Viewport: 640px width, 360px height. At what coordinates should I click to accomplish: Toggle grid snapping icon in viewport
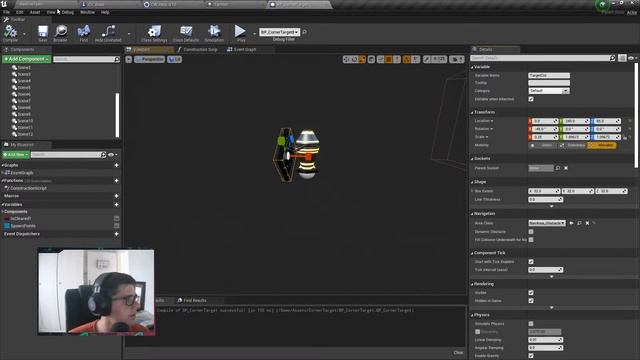pos(389,60)
